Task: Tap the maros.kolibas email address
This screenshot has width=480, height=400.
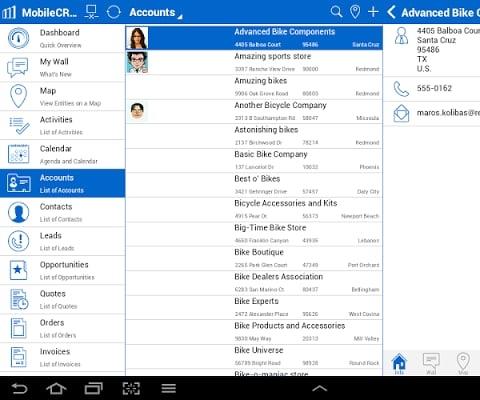Action: tap(448, 113)
